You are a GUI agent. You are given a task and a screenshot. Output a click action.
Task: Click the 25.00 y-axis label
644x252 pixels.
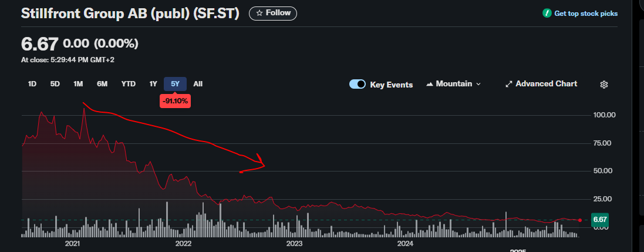603,199
